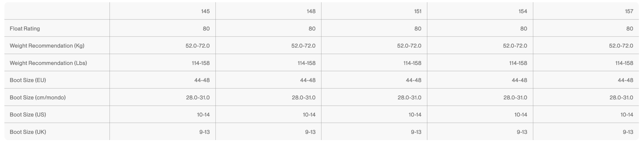
Task: Click the Boot Size (cm/mondo) row label
Action: (38, 98)
